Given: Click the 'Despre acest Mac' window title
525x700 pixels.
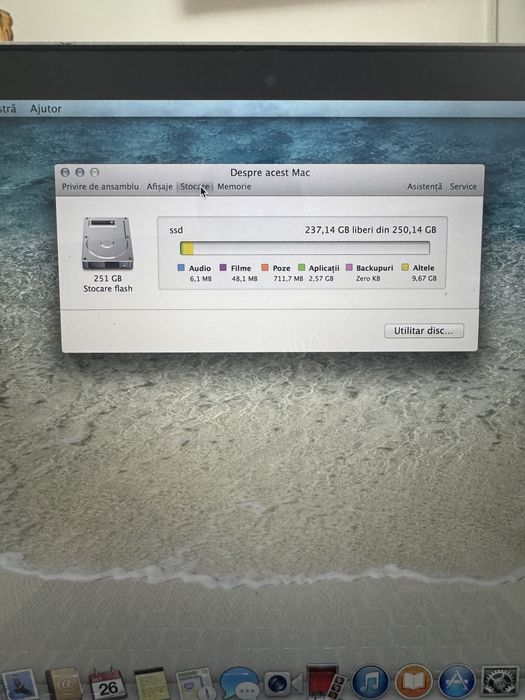Looking at the screenshot, I should click(270, 173).
